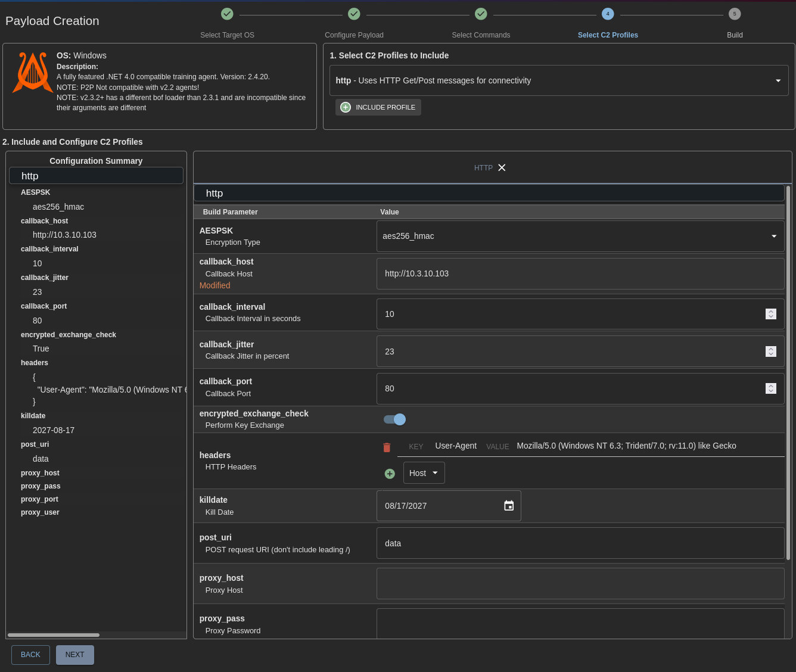The height and width of the screenshot is (672, 796).
Task: Click callback_interval stepper arrows
Action: [771, 314]
